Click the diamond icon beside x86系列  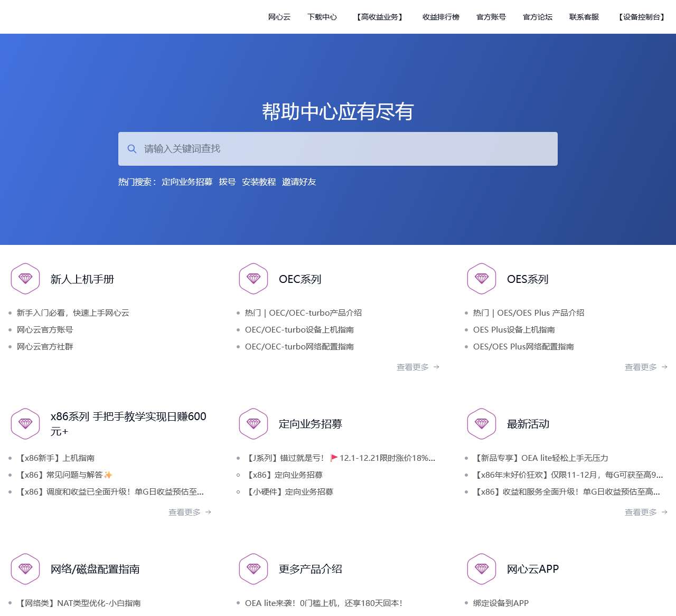(x=25, y=424)
